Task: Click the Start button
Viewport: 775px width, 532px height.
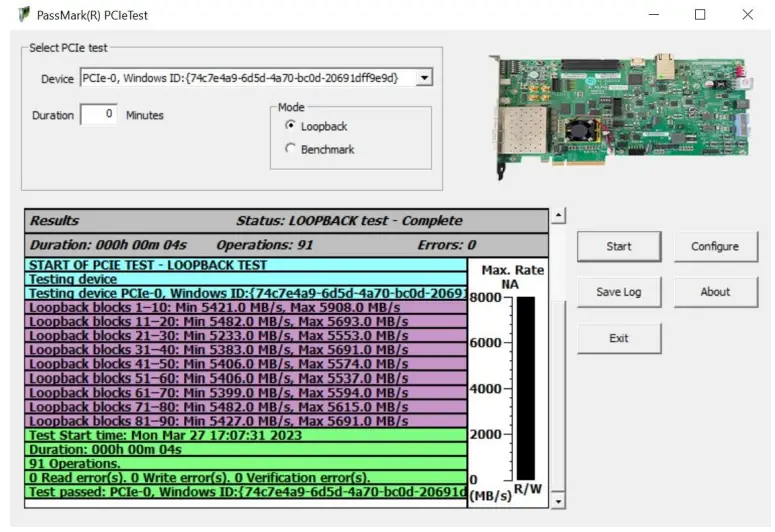Action: [x=619, y=246]
